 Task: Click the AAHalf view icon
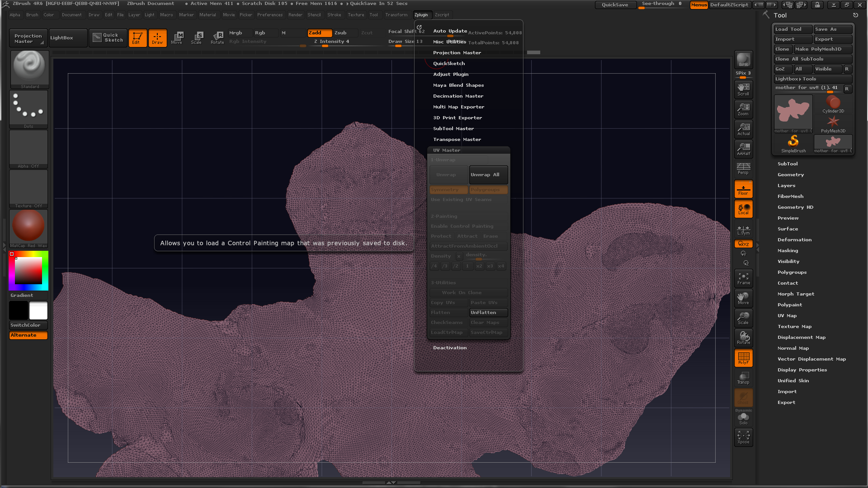743,149
